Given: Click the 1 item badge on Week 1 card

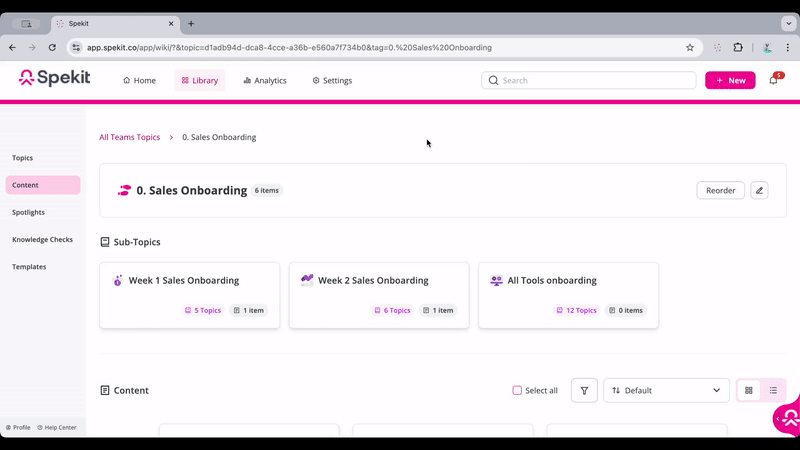Looking at the screenshot, I should (x=249, y=310).
